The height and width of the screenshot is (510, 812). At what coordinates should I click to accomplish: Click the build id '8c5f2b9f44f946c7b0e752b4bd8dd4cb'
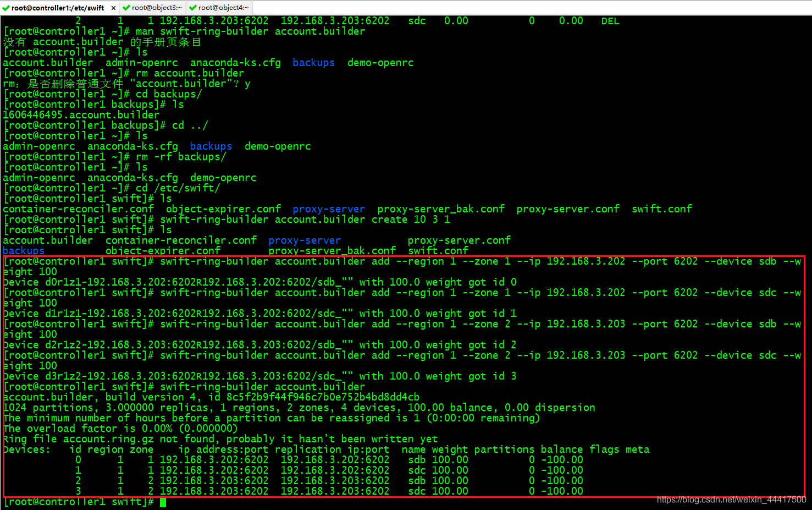tap(323, 397)
